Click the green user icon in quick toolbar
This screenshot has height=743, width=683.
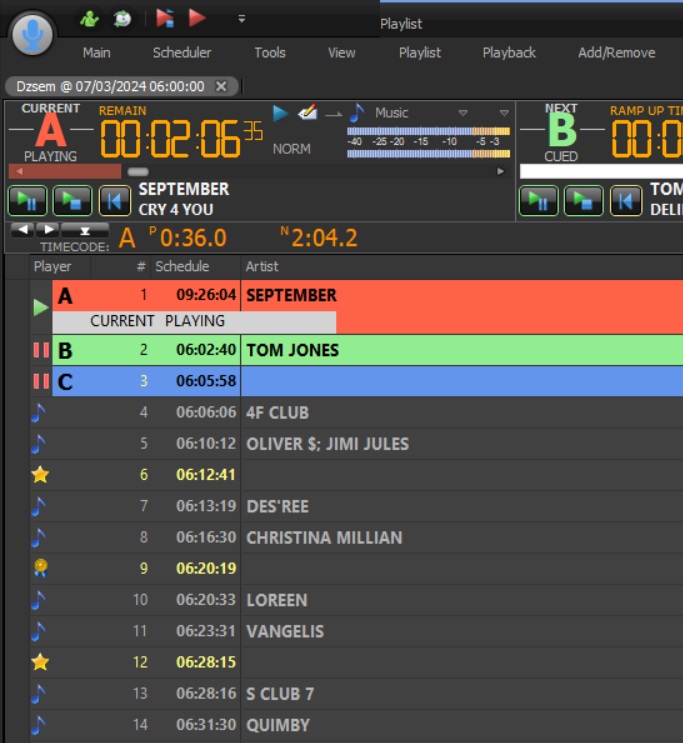tap(90, 18)
